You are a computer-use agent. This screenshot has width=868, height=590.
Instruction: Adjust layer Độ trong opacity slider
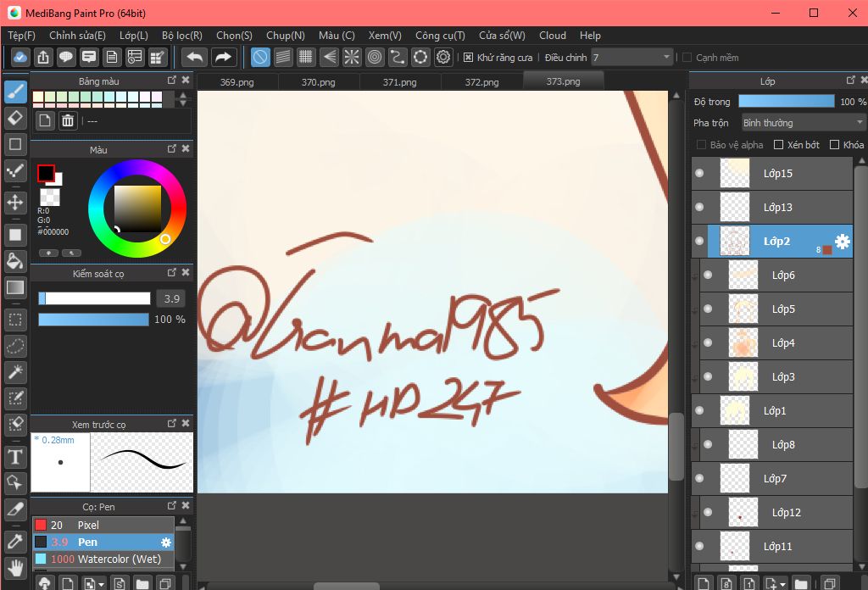pyautogui.click(x=787, y=101)
